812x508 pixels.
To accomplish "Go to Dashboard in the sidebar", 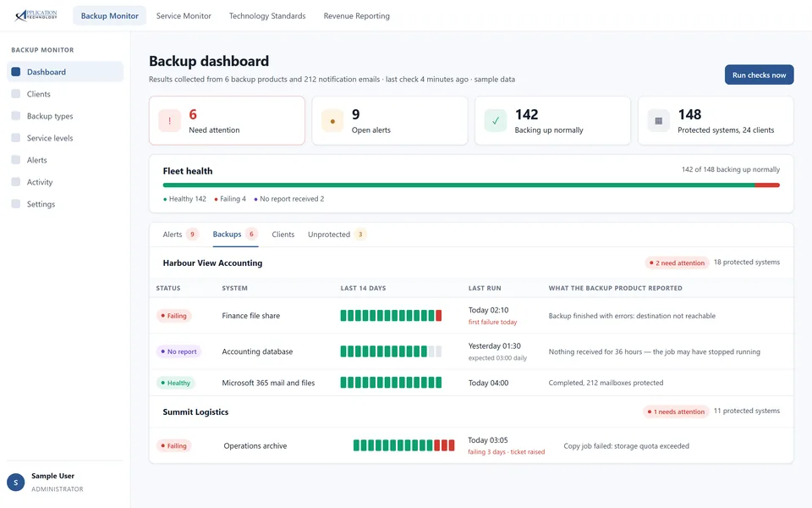I will (65, 72).
